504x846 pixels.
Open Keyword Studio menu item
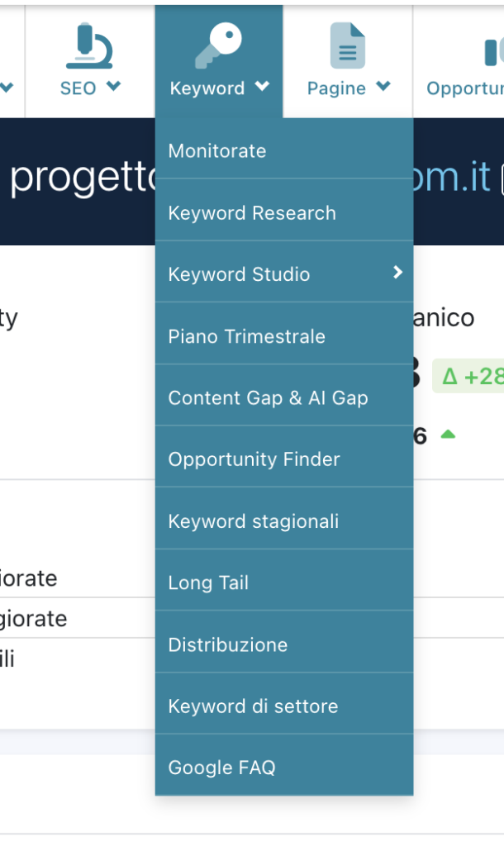click(240, 274)
